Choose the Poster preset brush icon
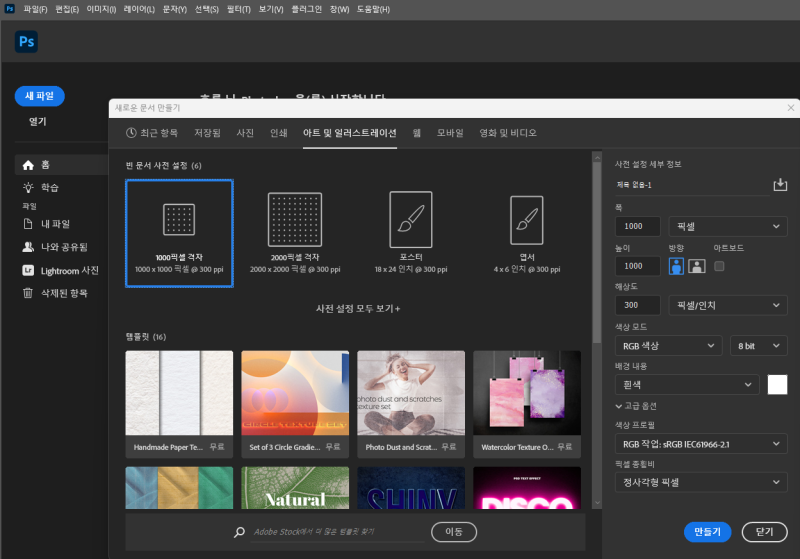 pyautogui.click(x=410, y=219)
